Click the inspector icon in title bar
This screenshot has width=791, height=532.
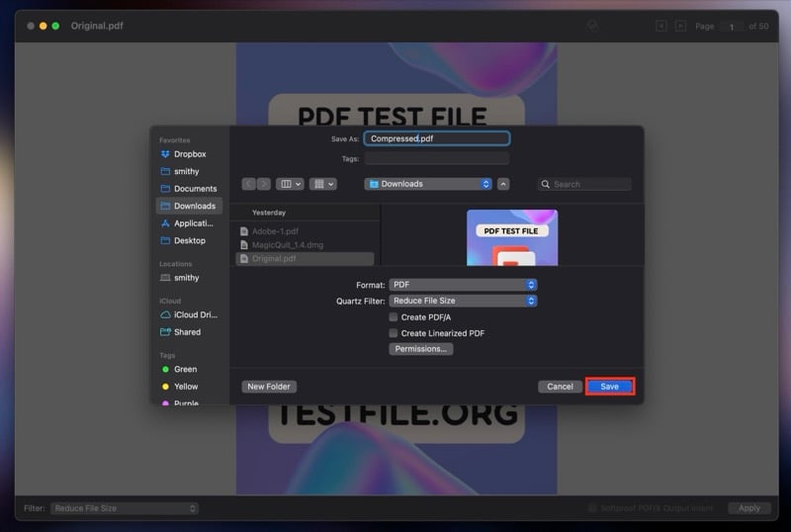click(x=592, y=26)
